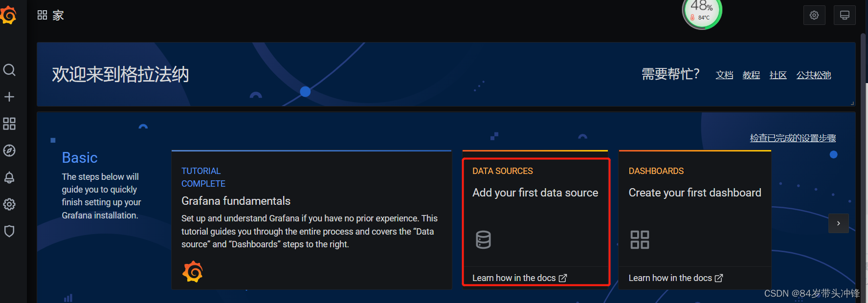Viewport: 868px width, 303px height.
Task: Open the 社区 community link
Action: pyautogui.click(x=778, y=75)
